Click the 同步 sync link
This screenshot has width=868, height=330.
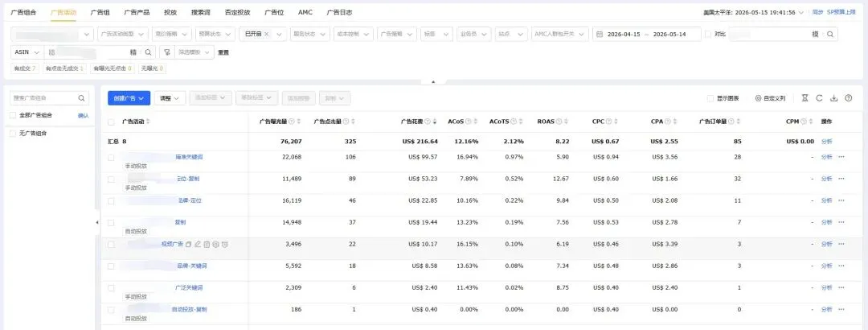click(817, 12)
